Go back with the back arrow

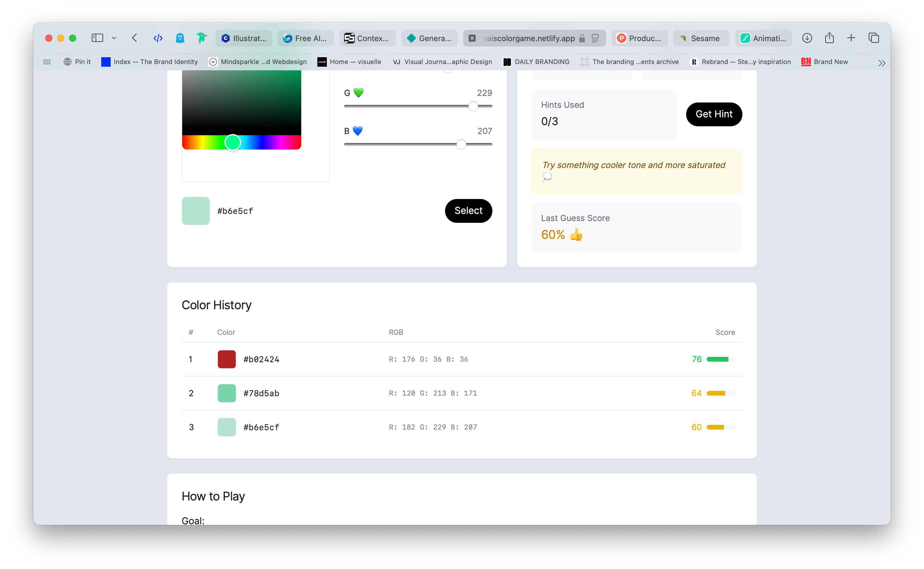(x=135, y=38)
